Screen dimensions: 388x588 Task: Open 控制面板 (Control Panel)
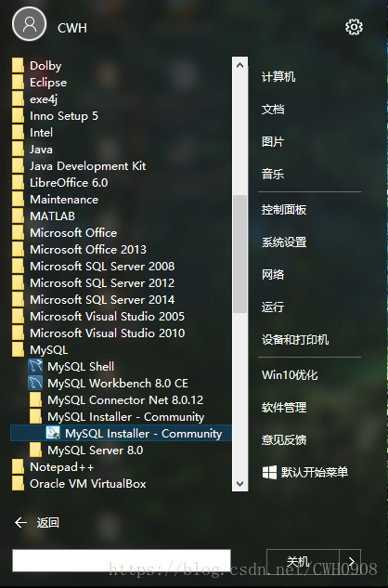[284, 210]
